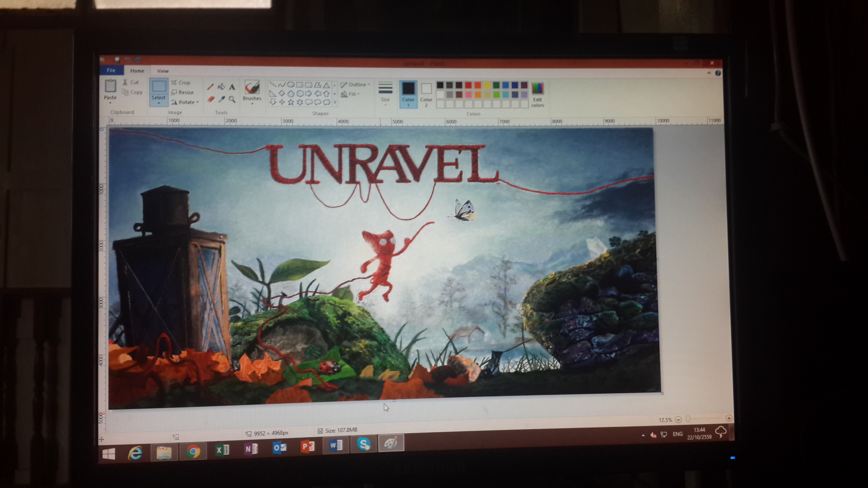Open the Resize dialog
This screenshot has width=868, height=488.
[183, 92]
